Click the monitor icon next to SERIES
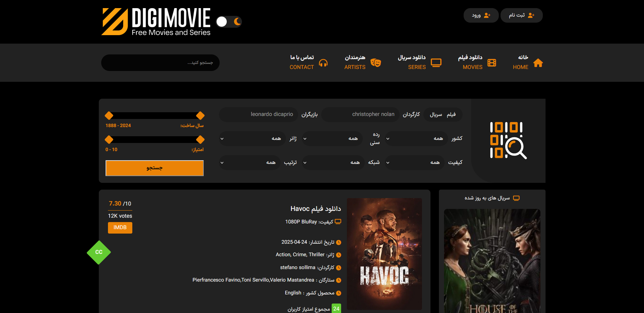Screen dimensions: 644x313 pos(436,63)
